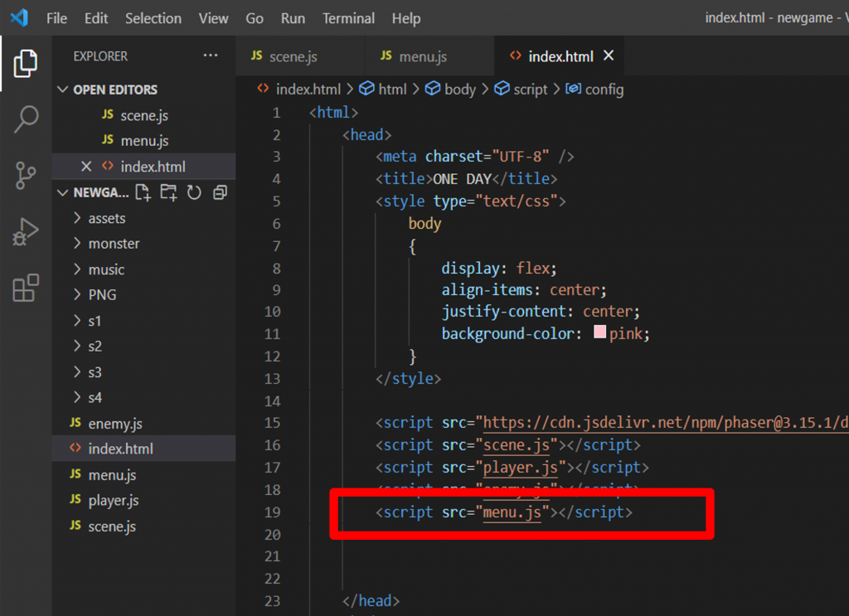The width and height of the screenshot is (849, 616).
Task: Click the VS Code logo icon
Action: coord(20,18)
